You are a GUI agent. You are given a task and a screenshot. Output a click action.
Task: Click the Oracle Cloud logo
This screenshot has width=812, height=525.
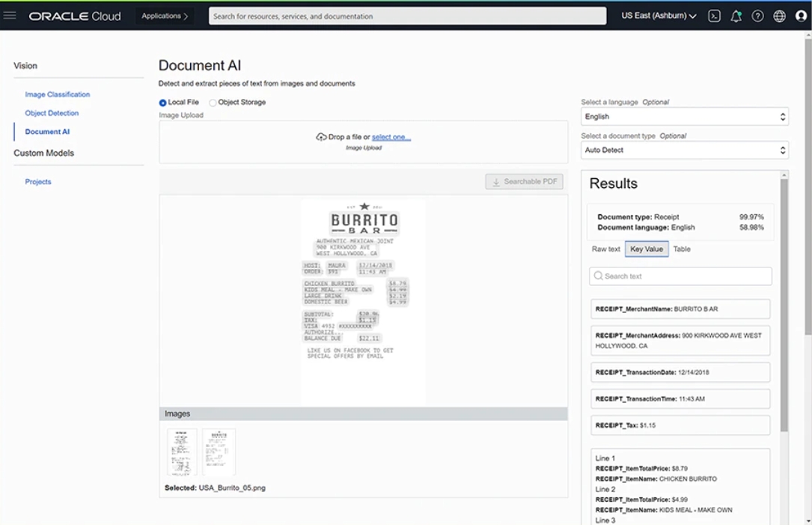75,16
